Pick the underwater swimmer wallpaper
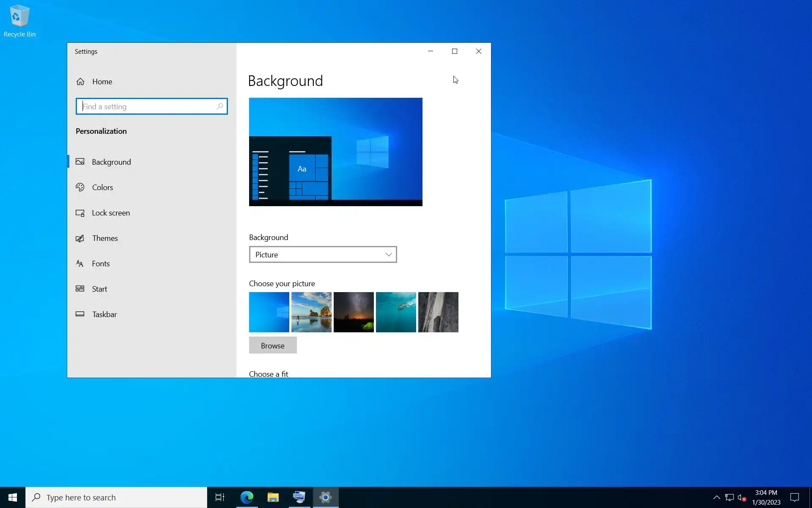Viewport: 812px width, 508px height. [x=396, y=312]
